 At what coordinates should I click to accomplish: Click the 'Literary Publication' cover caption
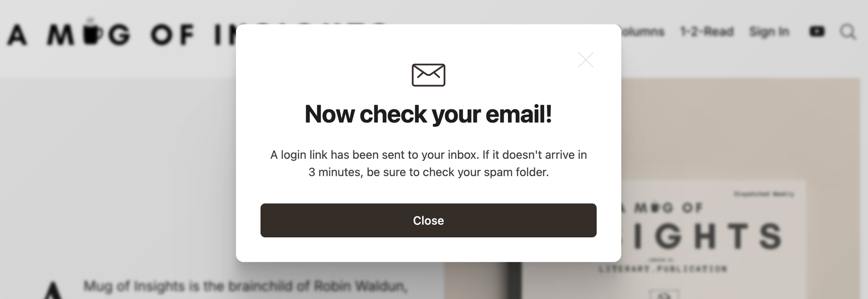coord(662,269)
